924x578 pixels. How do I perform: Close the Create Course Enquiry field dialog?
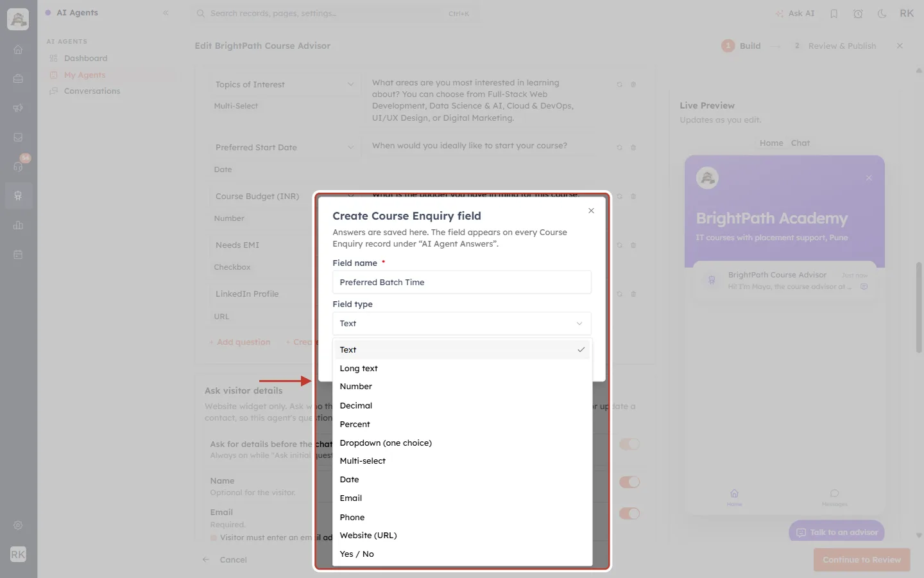tap(591, 211)
